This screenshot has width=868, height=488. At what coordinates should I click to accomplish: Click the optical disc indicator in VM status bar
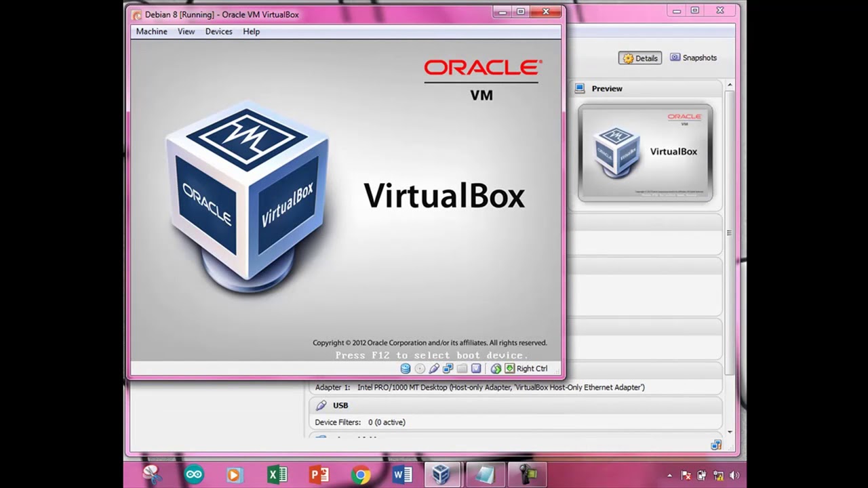click(420, 369)
